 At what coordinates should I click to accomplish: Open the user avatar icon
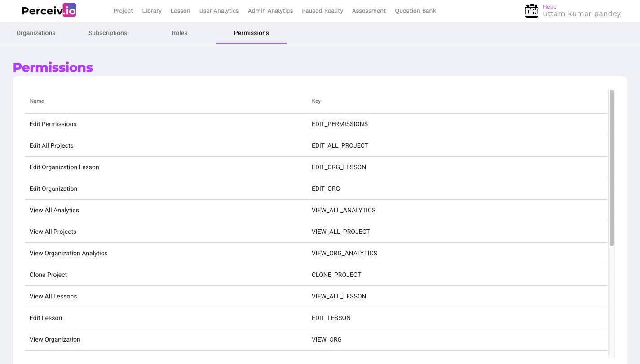(532, 11)
